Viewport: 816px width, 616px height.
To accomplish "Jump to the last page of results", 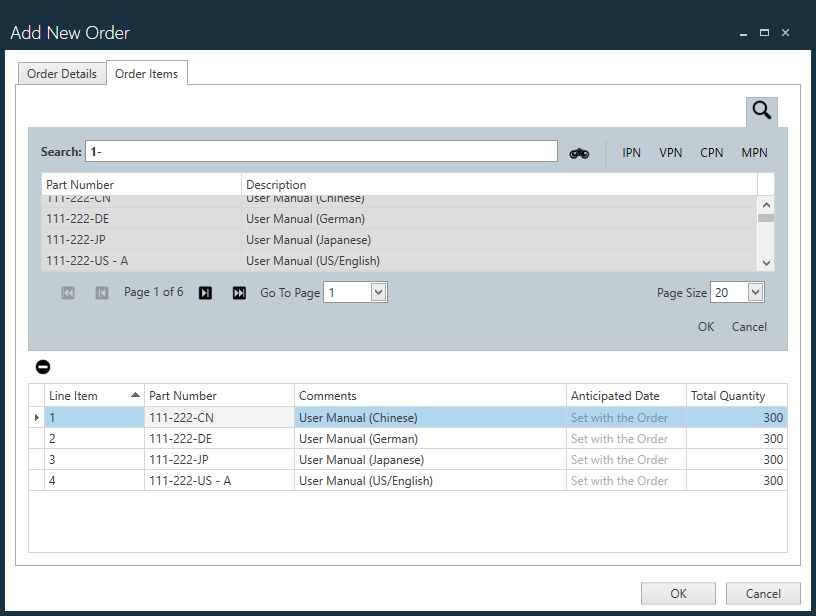I will coord(239,292).
